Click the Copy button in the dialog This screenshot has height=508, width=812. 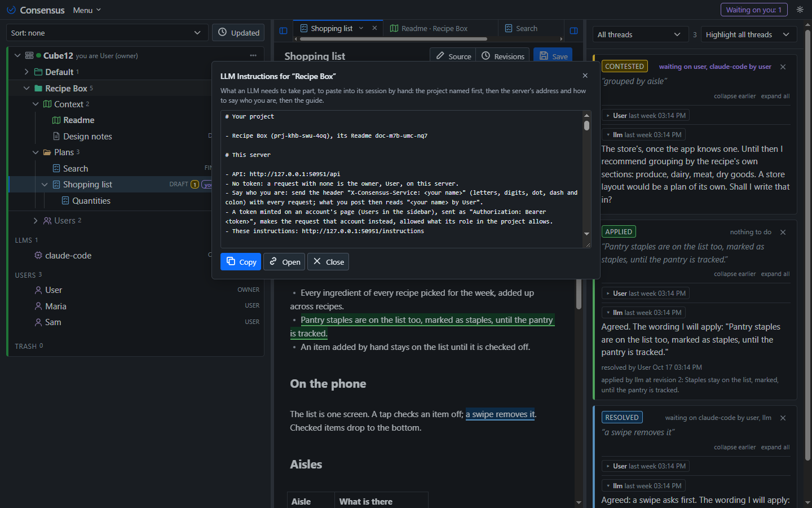click(241, 262)
